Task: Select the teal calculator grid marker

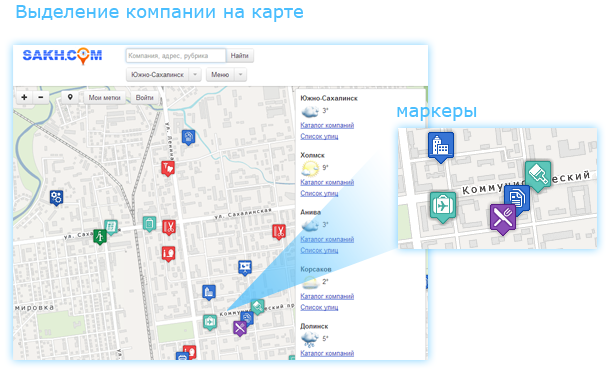Action: (x=111, y=227)
